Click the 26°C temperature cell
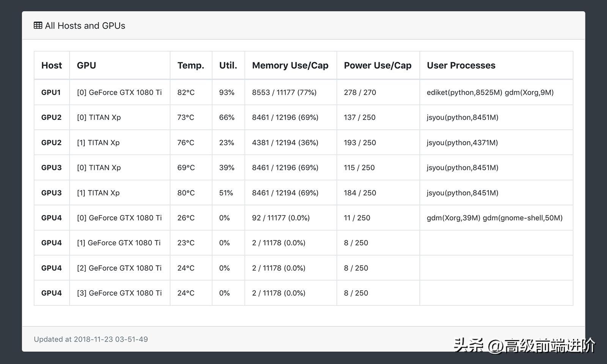 point(186,218)
